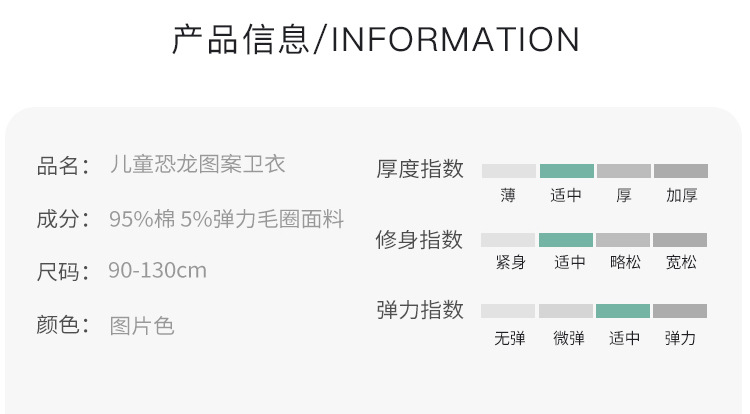The image size is (750, 414).
Task: Click the 修身指数 label
Action: pyautogui.click(x=420, y=240)
